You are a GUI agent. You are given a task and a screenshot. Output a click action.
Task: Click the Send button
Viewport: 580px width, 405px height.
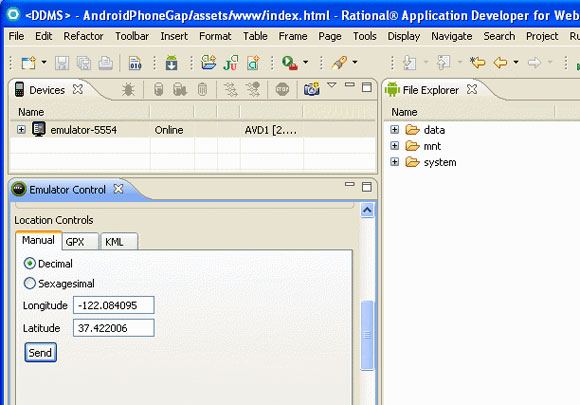(x=40, y=352)
